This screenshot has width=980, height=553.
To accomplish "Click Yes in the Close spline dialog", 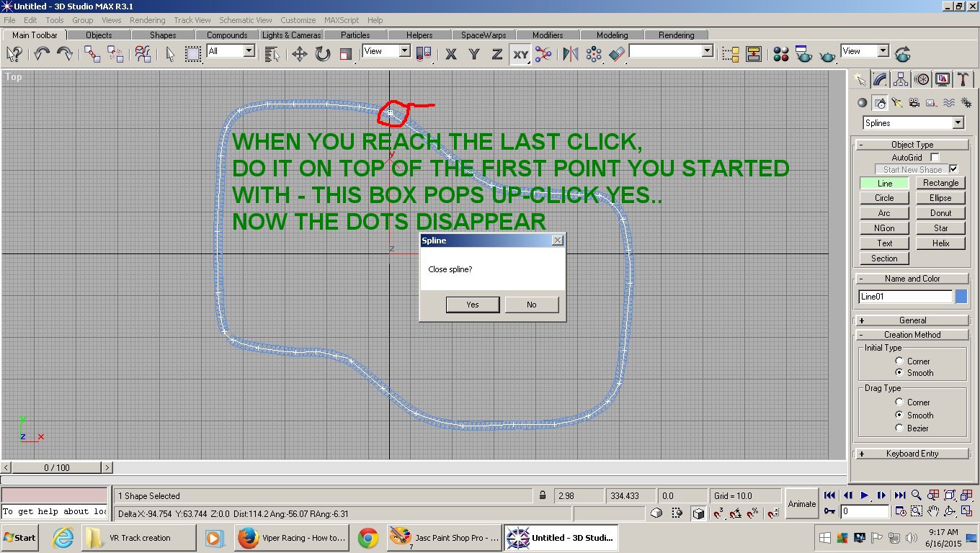I will click(x=473, y=305).
